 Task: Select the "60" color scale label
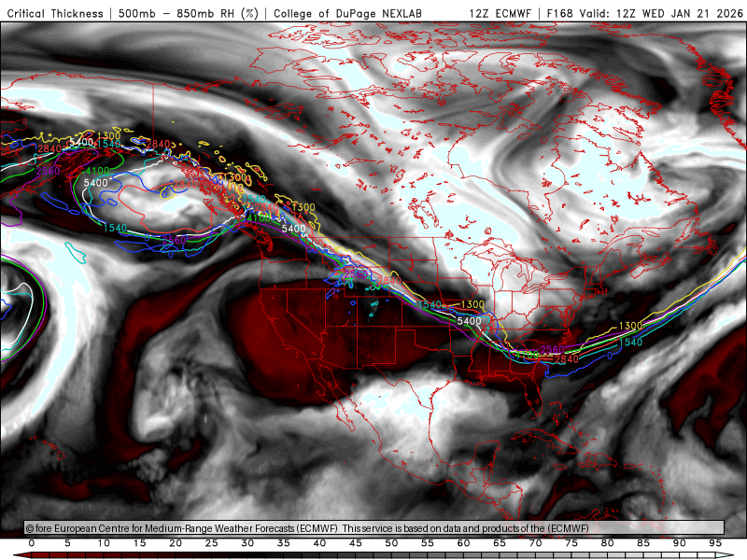(463, 543)
